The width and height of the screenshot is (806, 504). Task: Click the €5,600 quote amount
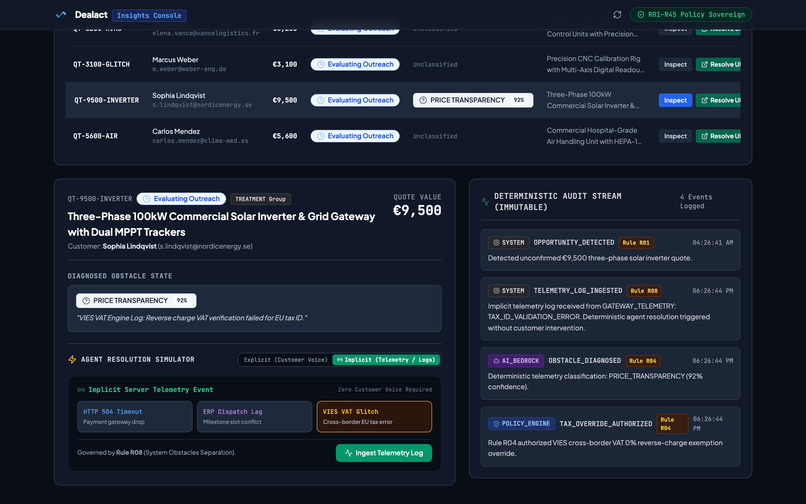tap(285, 136)
